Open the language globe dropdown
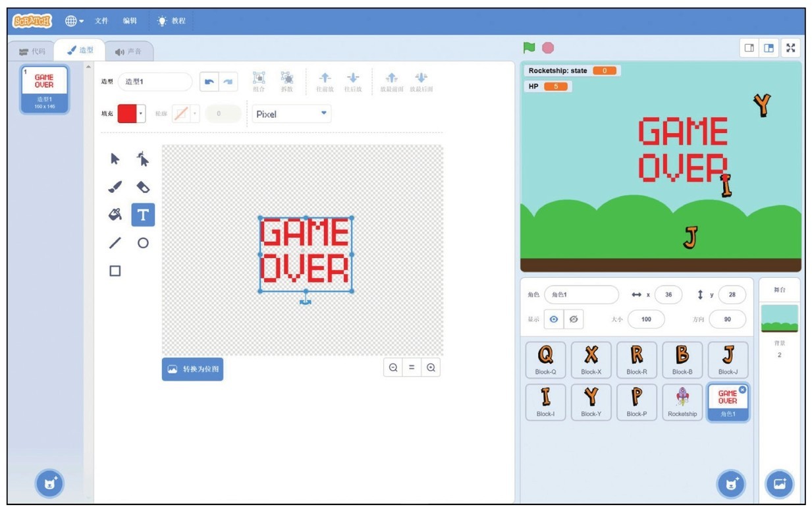 point(74,21)
